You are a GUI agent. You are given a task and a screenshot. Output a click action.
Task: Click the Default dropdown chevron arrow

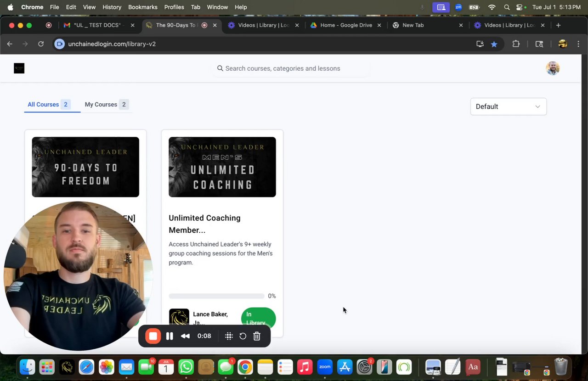coord(537,106)
